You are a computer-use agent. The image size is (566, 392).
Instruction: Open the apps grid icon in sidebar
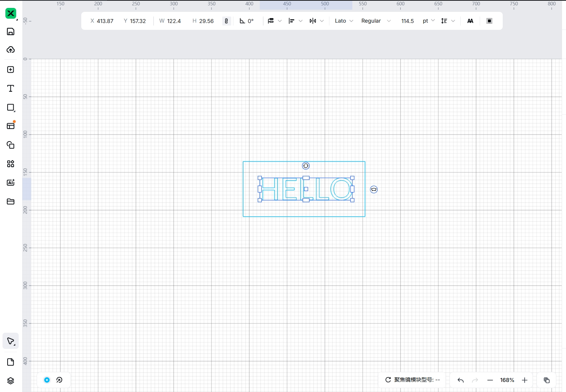pyautogui.click(x=11, y=164)
